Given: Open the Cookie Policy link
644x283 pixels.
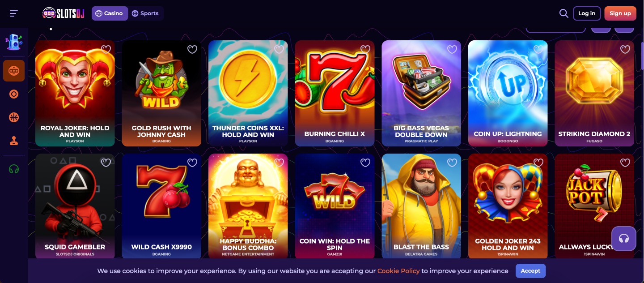Looking at the screenshot, I should coord(398,271).
